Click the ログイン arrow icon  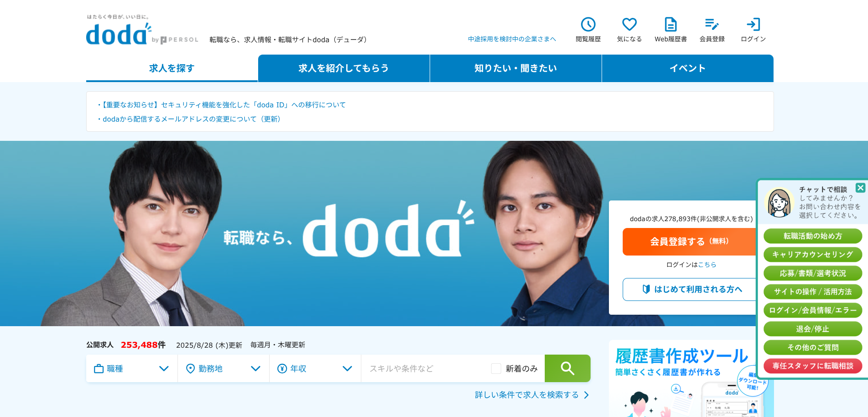pyautogui.click(x=753, y=24)
